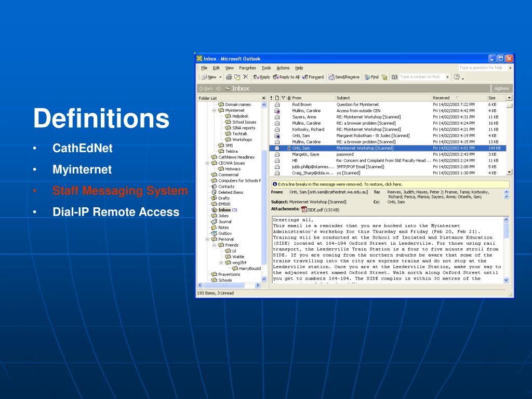Click the Reply button
The height and width of the screenshot is (399, 532).
point(262,77)
